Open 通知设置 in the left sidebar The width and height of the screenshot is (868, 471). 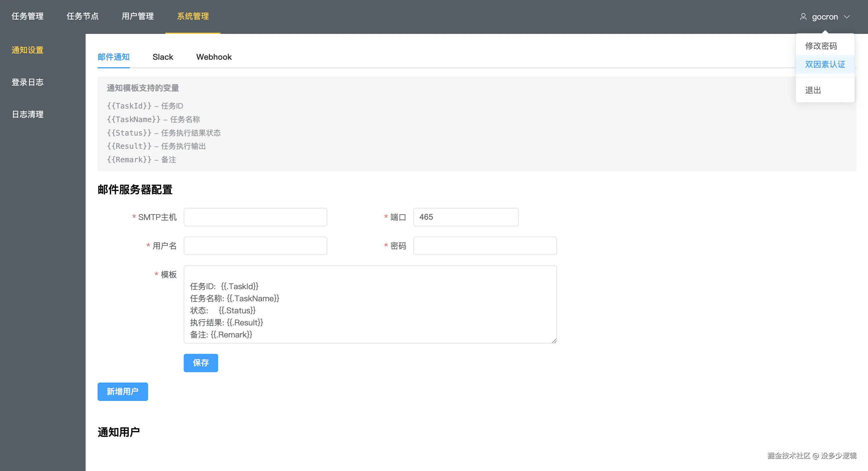(28, 50)
